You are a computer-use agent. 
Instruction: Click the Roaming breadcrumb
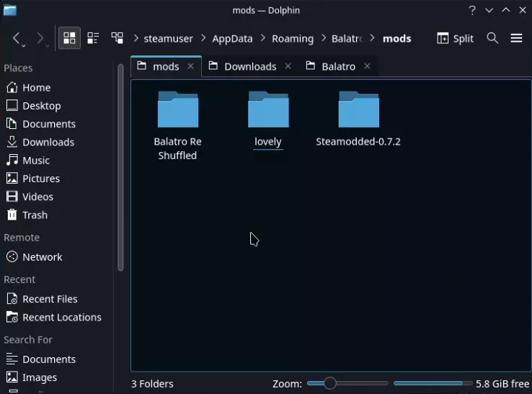(x=293, y=39)
